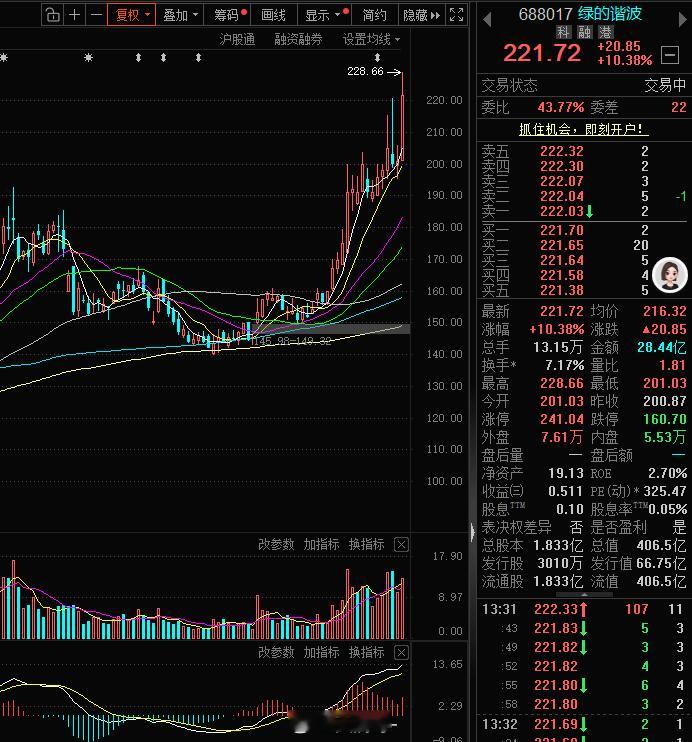Select stock name 绿的谐波

610,14
